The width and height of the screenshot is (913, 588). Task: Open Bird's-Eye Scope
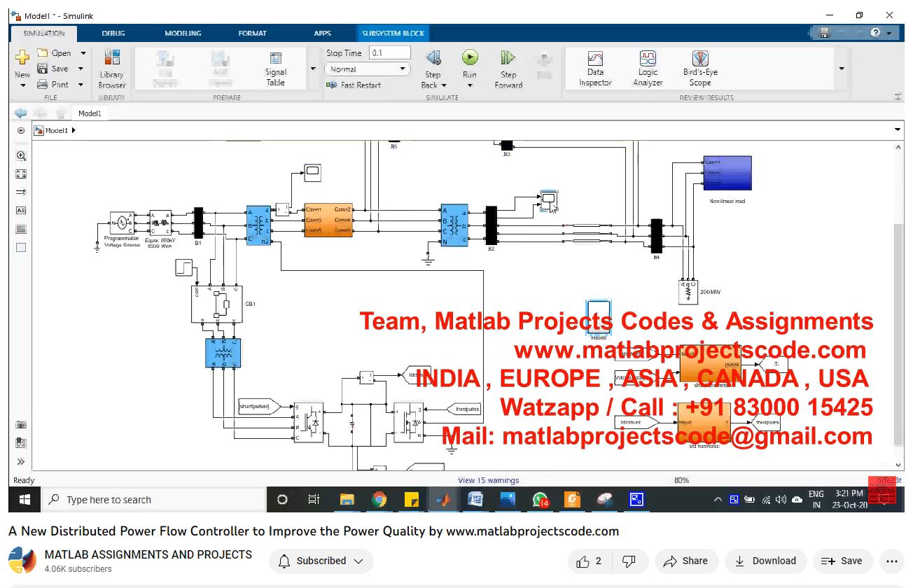(700, 69)
